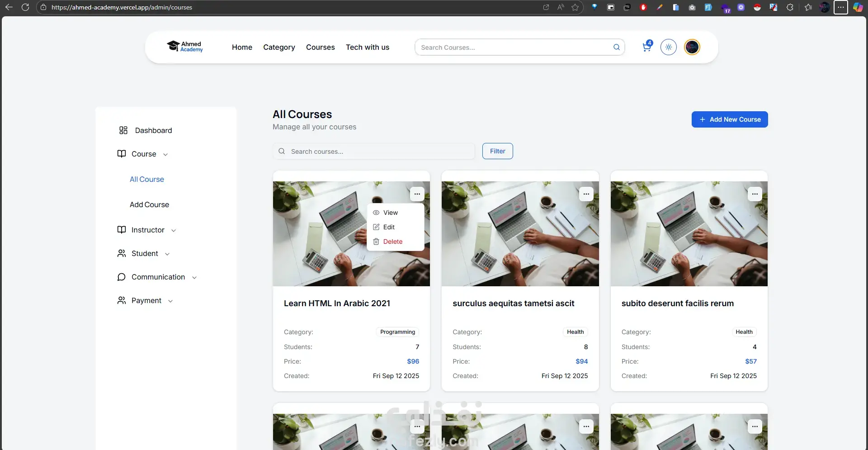Focus the Search courses input field
Image resolution: width=868 pixels, height=450 pixels.
coord(373,151)
